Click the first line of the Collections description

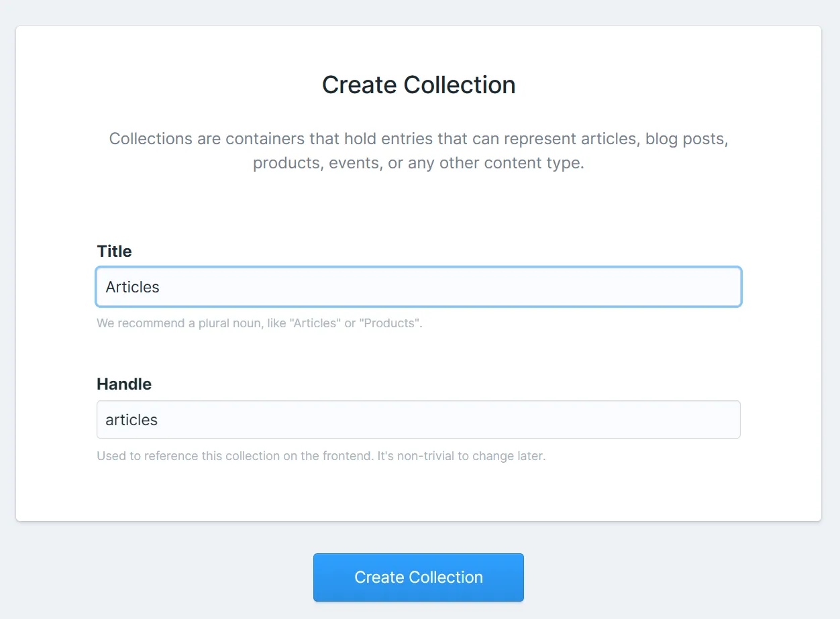pyautogui.click(x=419, y=139)
